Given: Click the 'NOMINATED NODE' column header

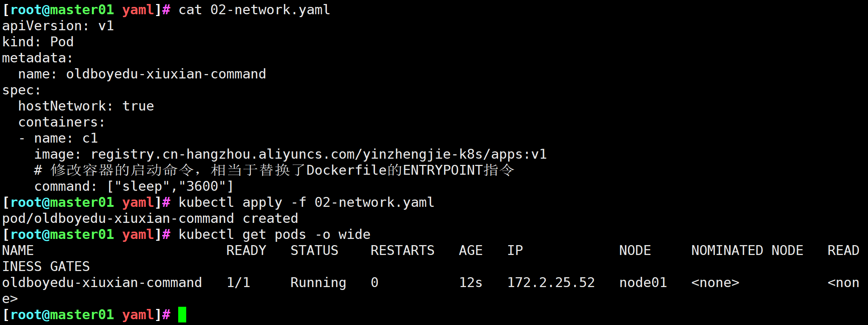Looking at the screenshot, I should pyautogui.click(x=747, y=251).
